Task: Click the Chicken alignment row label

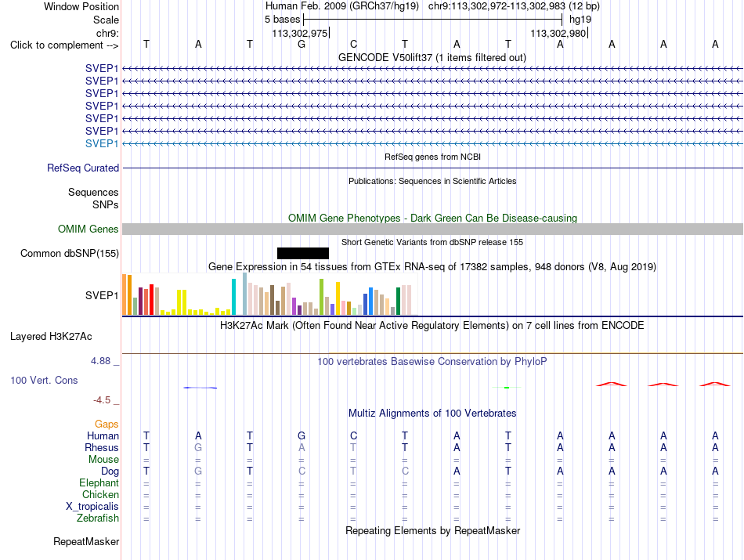Action: (100, 494)
